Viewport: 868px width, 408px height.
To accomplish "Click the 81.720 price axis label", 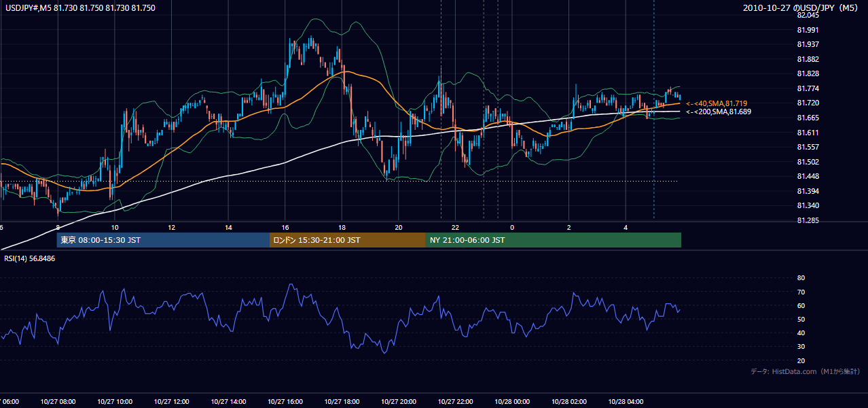I will 809,103.
